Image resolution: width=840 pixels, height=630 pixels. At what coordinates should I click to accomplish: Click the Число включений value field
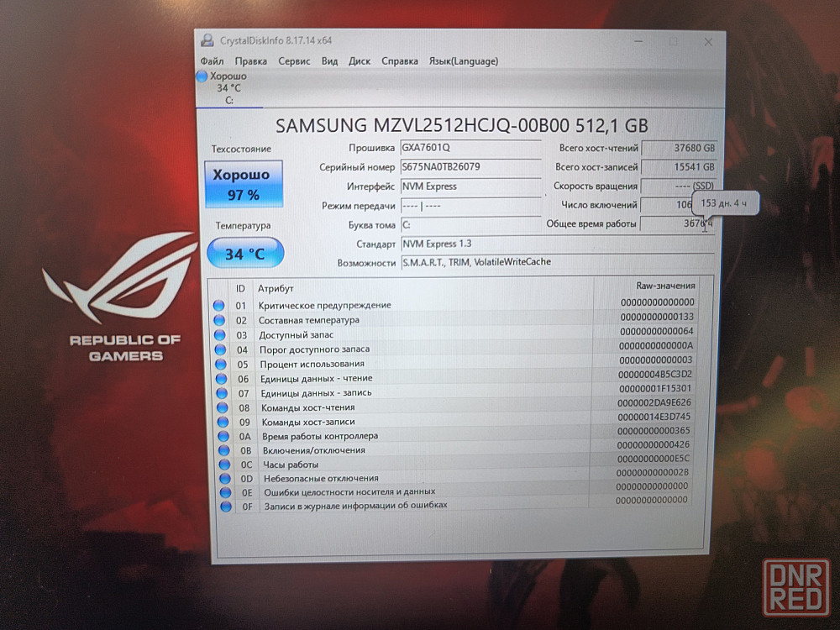point(666,205)
